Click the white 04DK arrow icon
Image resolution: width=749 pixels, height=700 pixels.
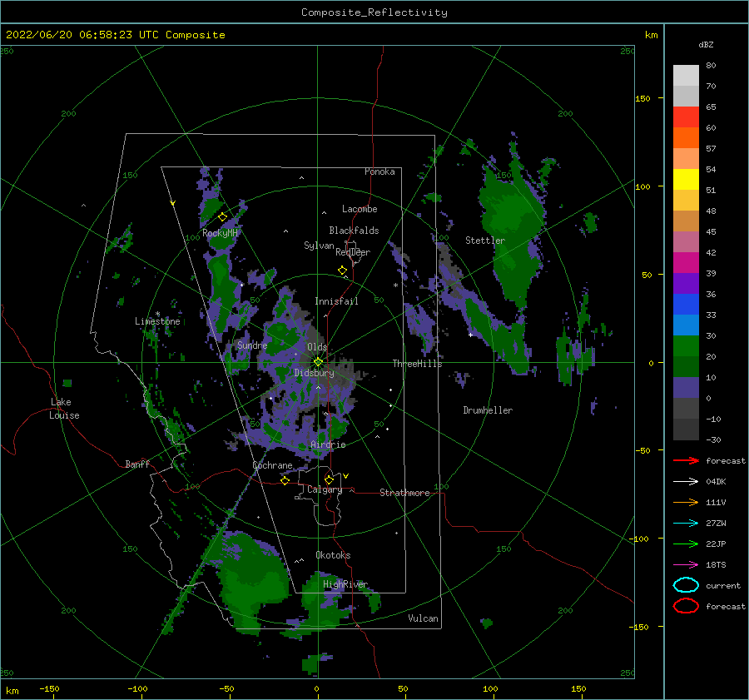tap(686, 481)
